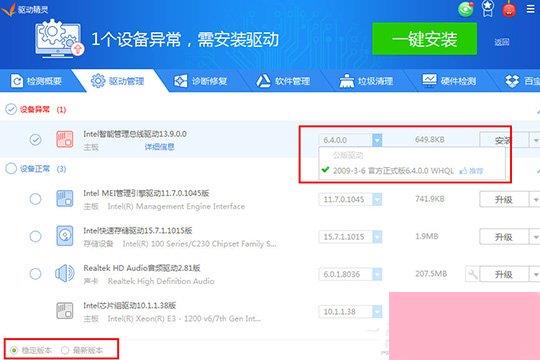
Task: Uncheck Intel智能管理总线驱动13.9.0.0 checkbox
Action: click(x=35, y=140)
